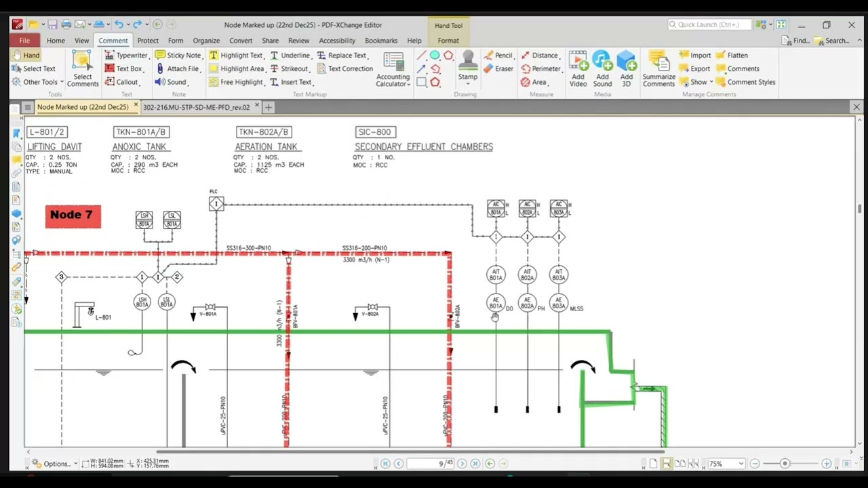This screenshot has width=868, height=488.
Task: Click the Replace Text tool
Action: click(342, 55)
